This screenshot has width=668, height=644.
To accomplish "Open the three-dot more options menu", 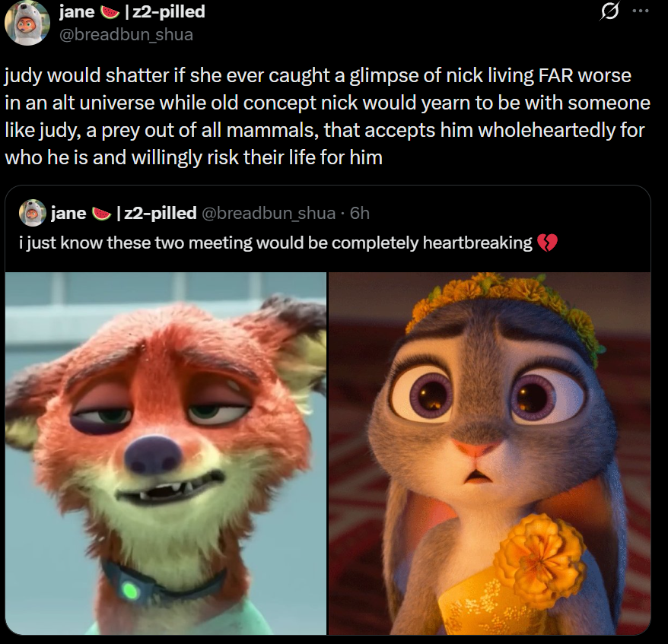I will coord(641,11).
